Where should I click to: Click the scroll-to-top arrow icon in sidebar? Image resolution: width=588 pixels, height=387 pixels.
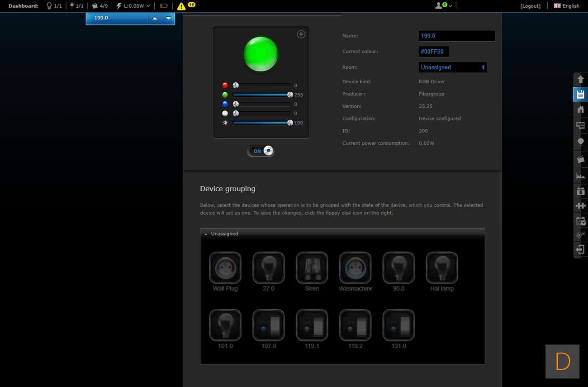coord(580,80)
